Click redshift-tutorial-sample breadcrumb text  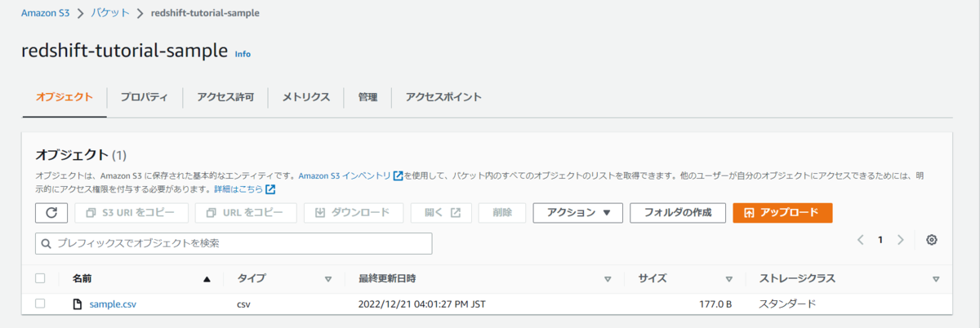point(207,14)
